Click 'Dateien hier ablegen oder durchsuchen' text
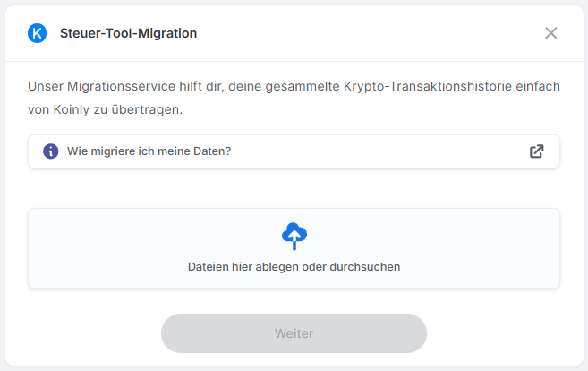The height and width of the screenshot is (371, 588). [294, 267]
